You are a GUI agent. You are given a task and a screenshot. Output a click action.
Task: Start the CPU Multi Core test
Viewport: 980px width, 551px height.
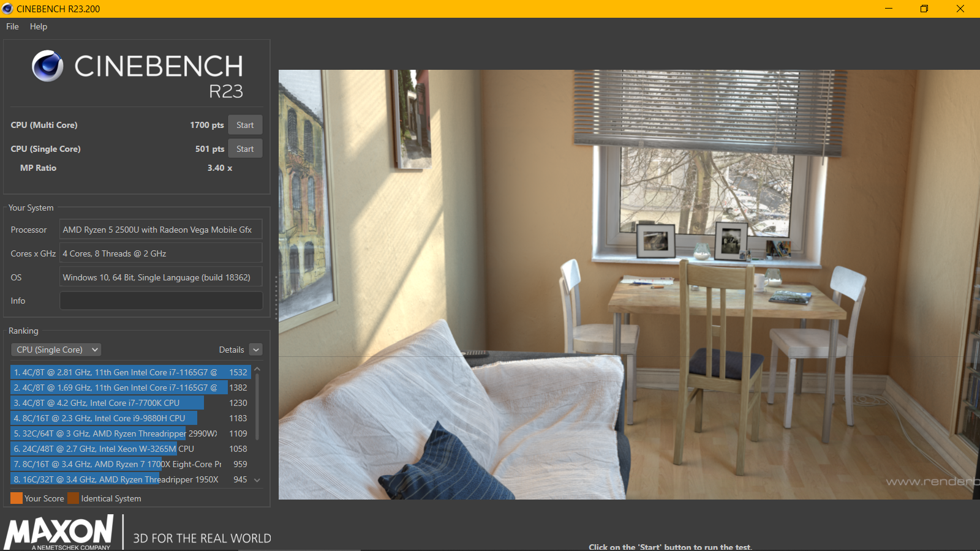[245, 125]
